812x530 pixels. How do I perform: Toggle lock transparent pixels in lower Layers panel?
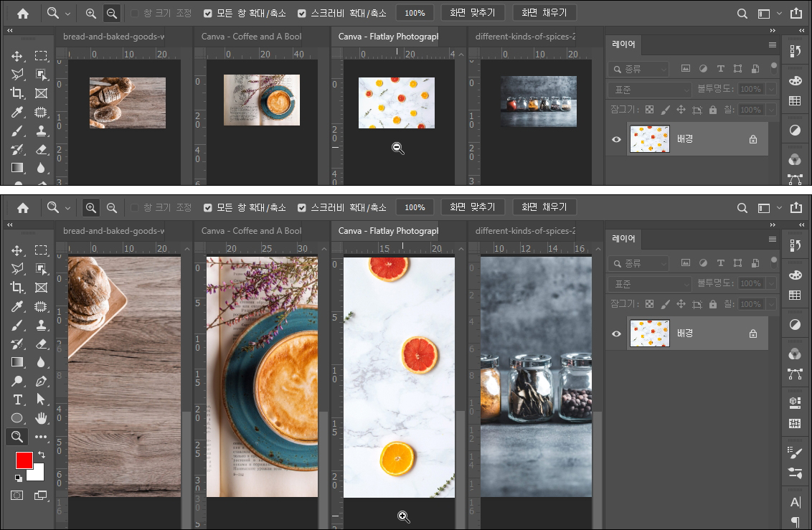click(x=649, y=304)
